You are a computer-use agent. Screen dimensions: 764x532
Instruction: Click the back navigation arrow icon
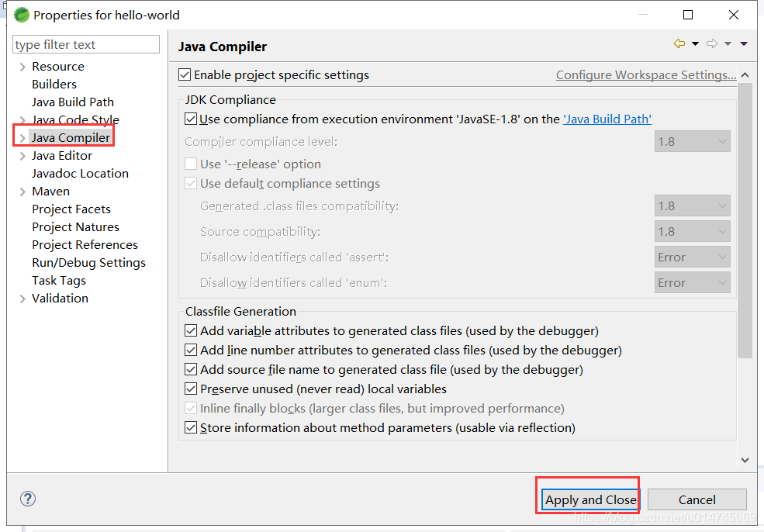pyautogui.click(x=679, y=43)
